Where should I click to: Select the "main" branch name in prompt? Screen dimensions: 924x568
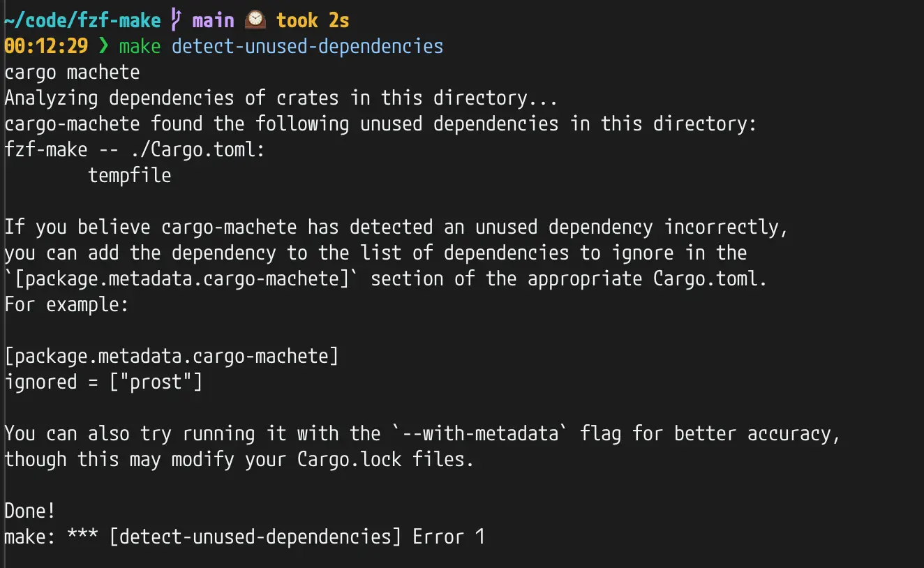(x=213, y=20)
